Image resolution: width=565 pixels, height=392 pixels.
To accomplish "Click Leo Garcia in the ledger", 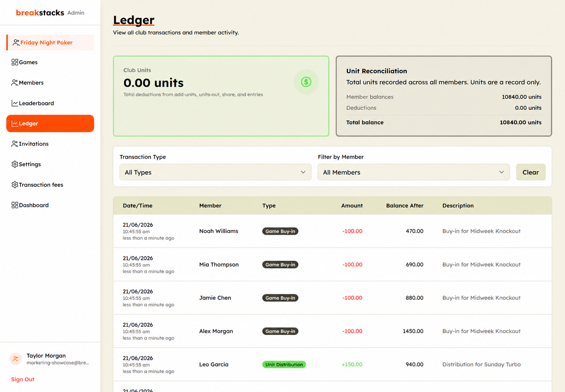I will [x=214, y=364].
